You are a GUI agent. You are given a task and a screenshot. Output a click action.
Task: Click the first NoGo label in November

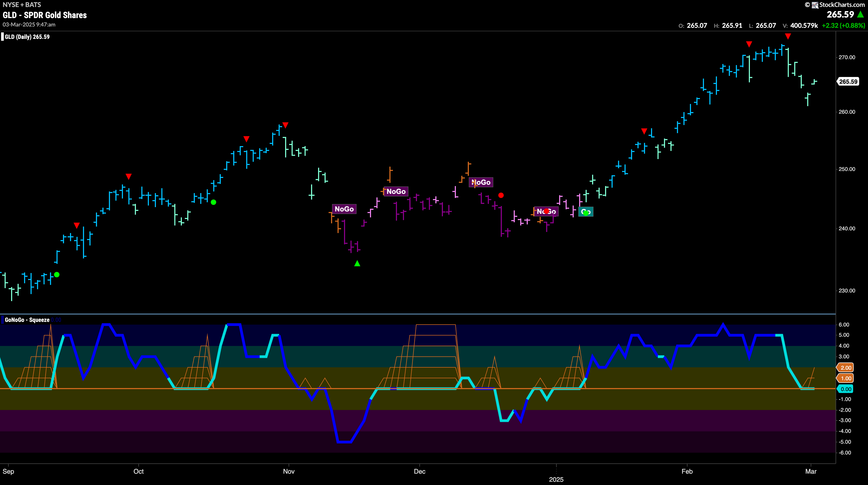[x=344, y=209]
